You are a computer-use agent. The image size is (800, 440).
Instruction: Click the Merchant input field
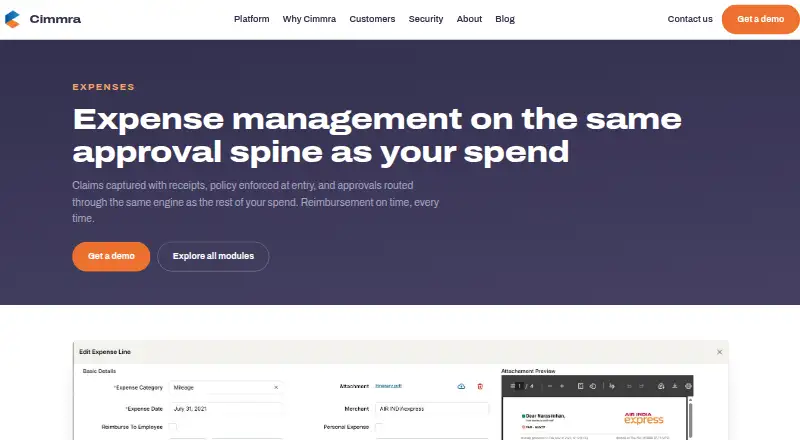432,408
